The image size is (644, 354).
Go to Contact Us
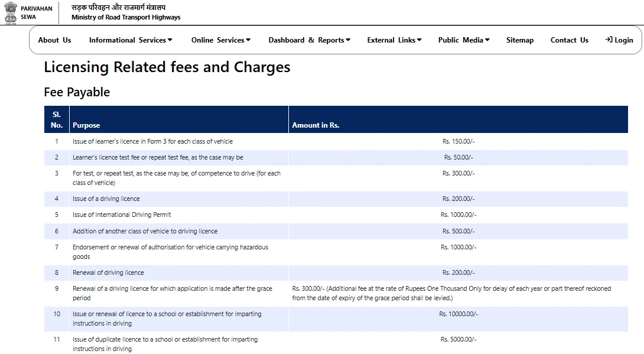[569, 40]
